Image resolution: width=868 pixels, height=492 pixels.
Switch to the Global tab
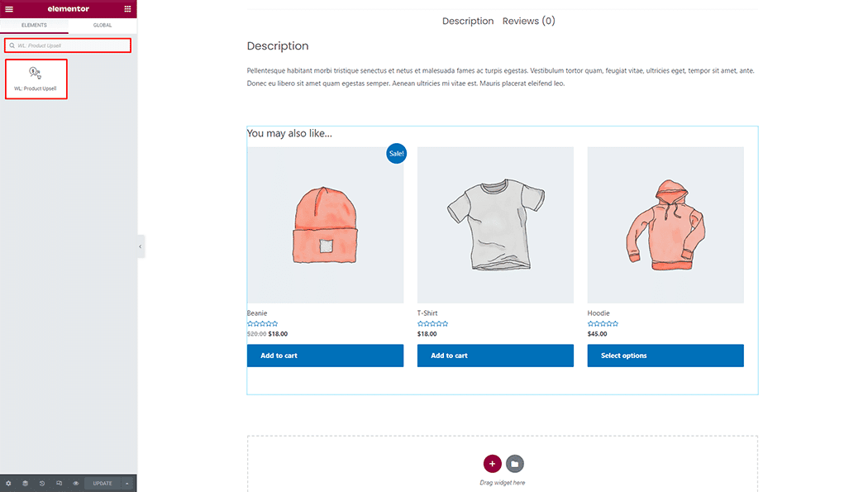click(103, 26)
